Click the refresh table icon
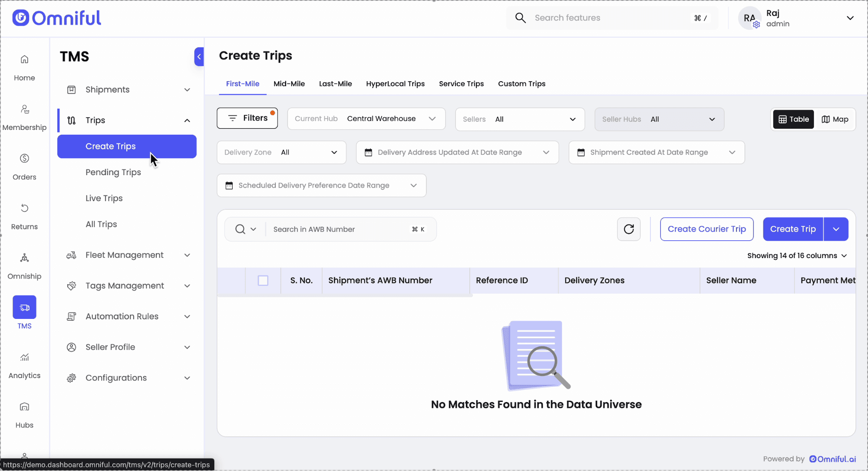 tap(628, 229)
